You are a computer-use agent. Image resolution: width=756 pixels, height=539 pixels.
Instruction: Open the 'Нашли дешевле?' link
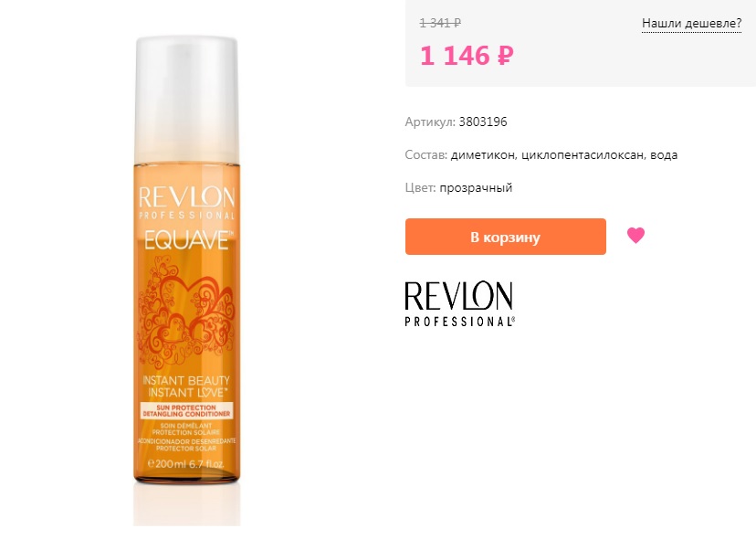[691, 23]
